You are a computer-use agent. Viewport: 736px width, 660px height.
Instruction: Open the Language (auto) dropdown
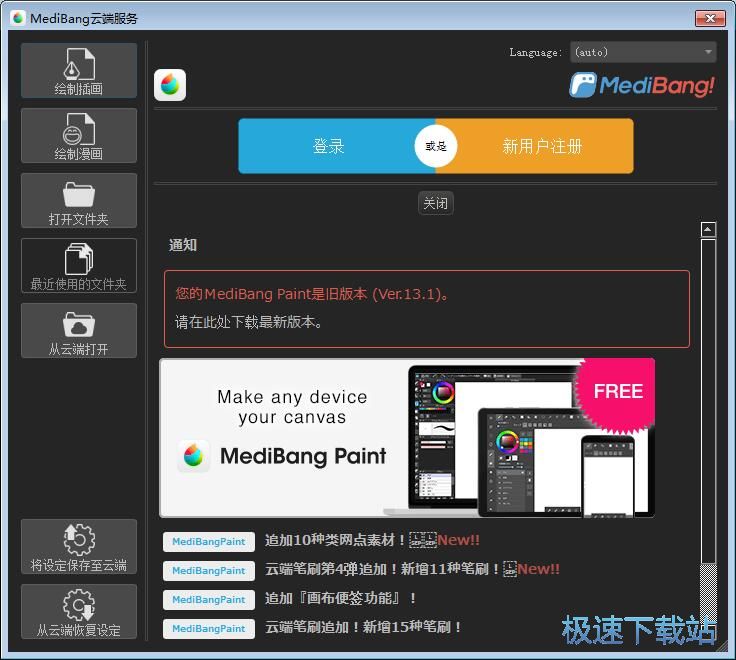coord(643,52)
